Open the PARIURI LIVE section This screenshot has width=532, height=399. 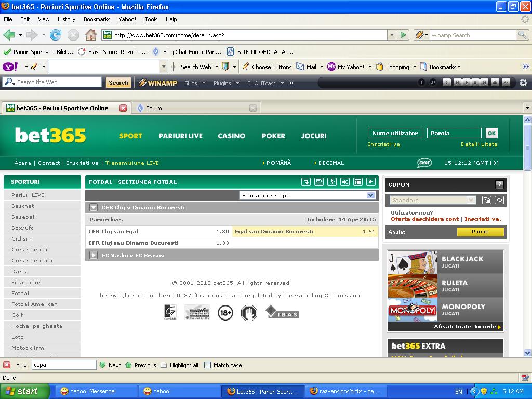point(180,136)
